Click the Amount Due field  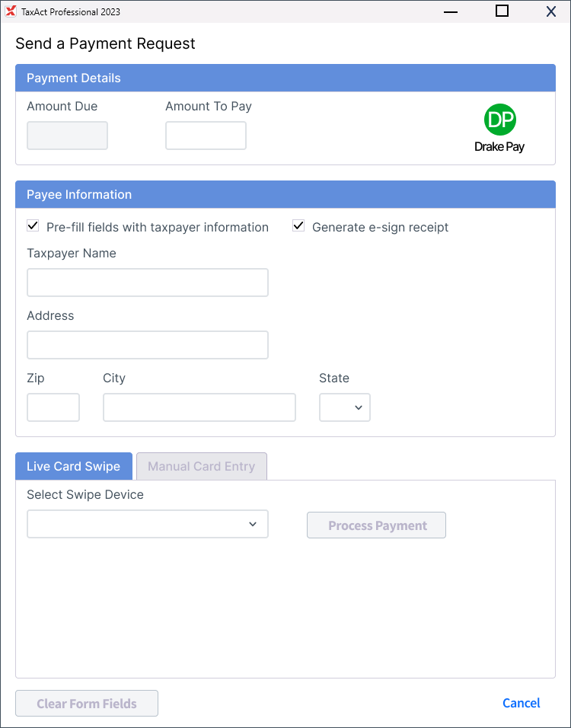(x=67, y=136)
